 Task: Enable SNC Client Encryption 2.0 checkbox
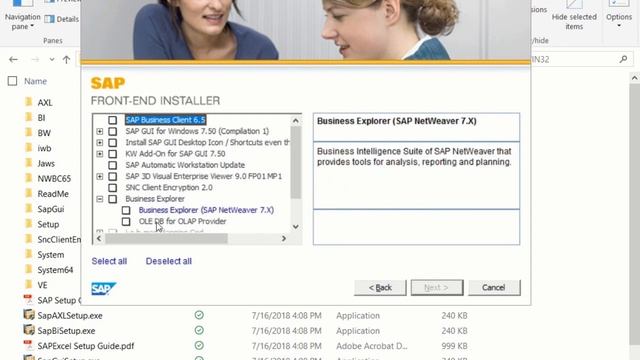point(113,188)
